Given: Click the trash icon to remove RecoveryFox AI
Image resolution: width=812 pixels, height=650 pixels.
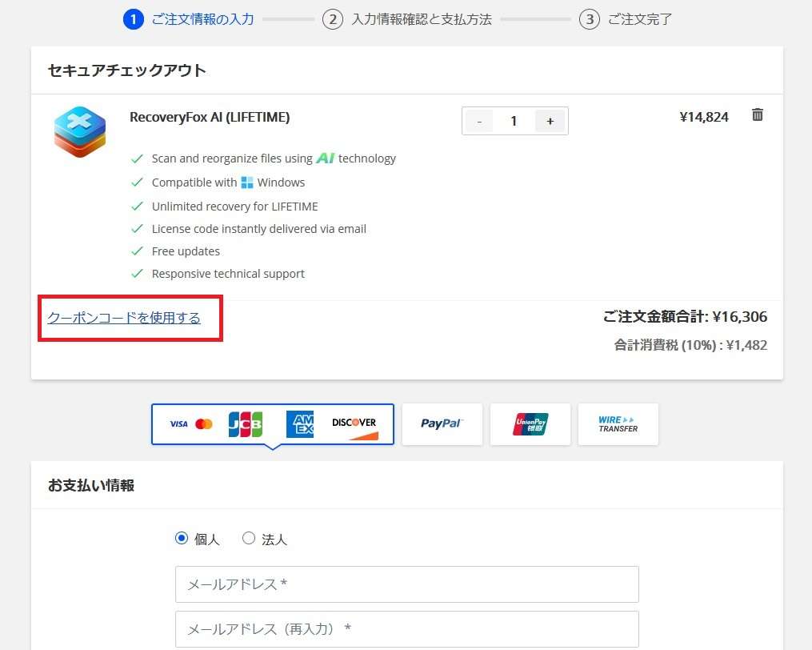Looking at the screenshot, I should (x=757, y=114).
